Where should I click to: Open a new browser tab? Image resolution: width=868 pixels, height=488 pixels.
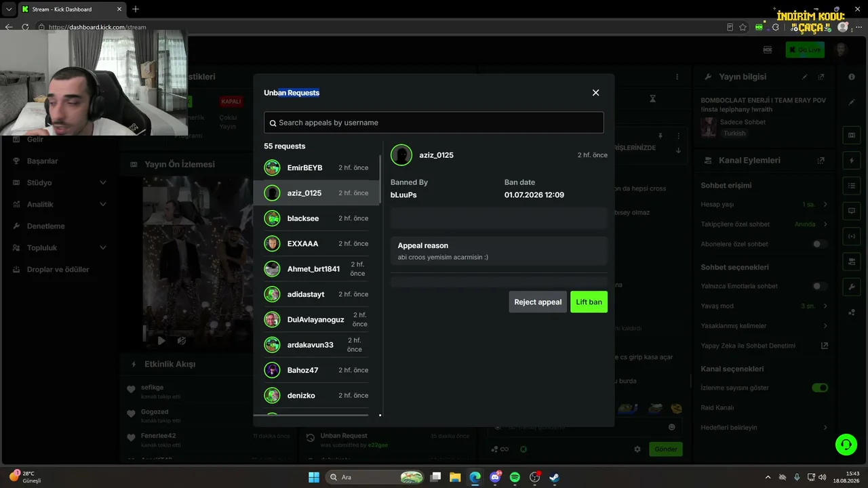[x=136, y=9]
